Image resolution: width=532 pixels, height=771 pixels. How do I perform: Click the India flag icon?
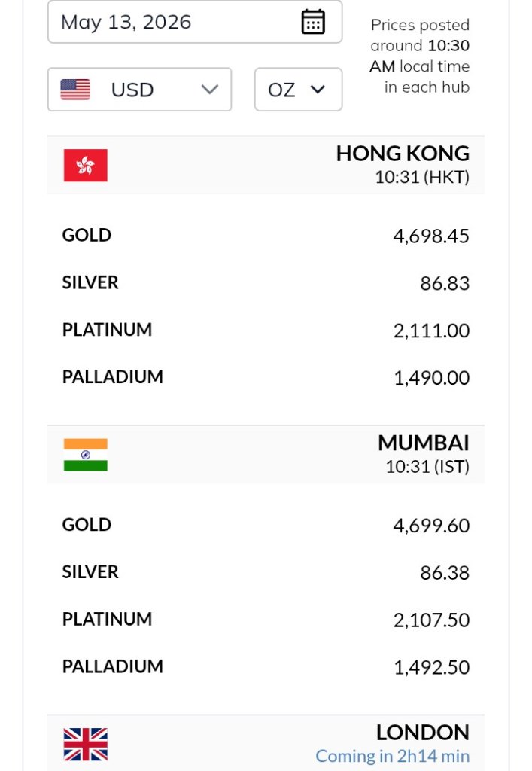coord(86,455)
